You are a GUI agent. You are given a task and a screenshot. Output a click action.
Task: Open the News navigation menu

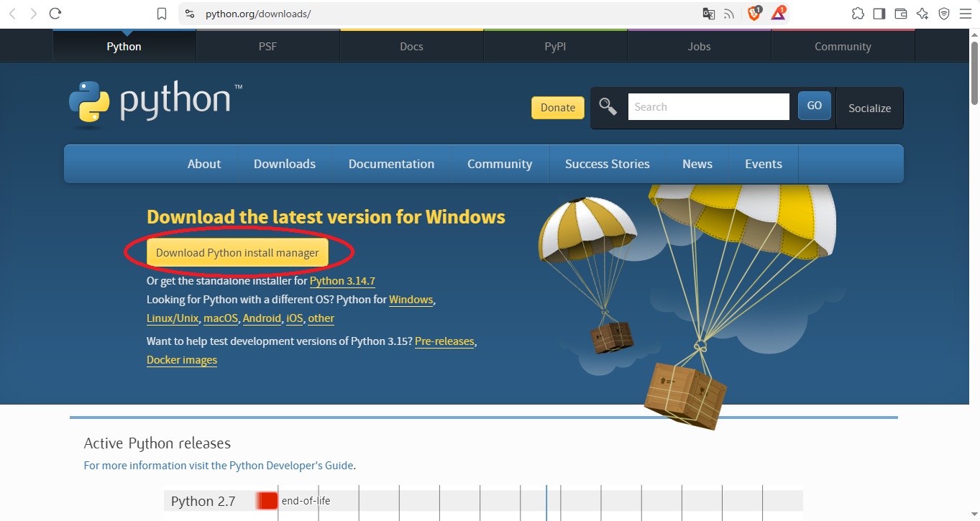(697, 164)
